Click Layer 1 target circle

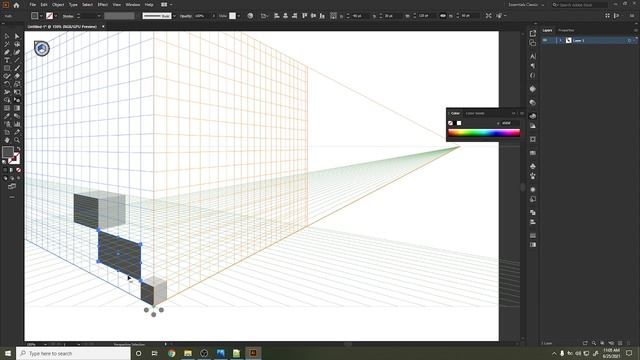coord(629,40)
